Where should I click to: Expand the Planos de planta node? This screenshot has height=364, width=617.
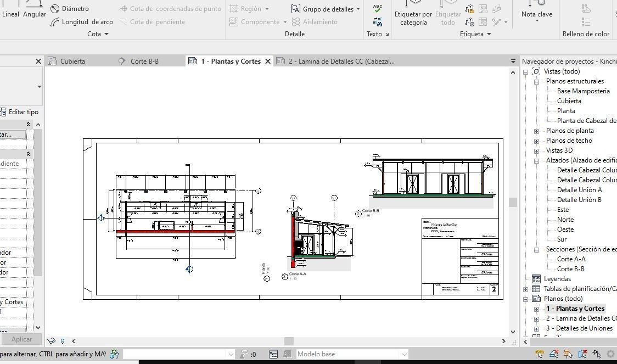point(536,131)
